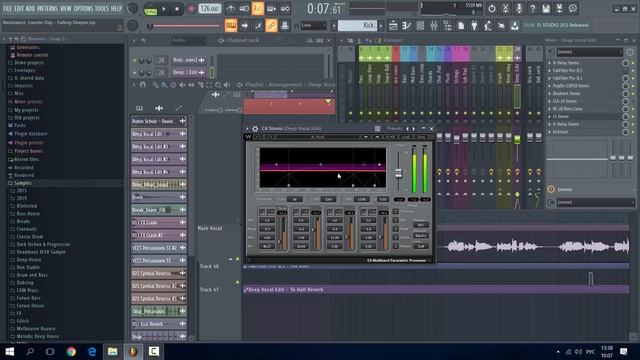Open the C4 Stereo plugin gear settings

[x=255, y=129]
